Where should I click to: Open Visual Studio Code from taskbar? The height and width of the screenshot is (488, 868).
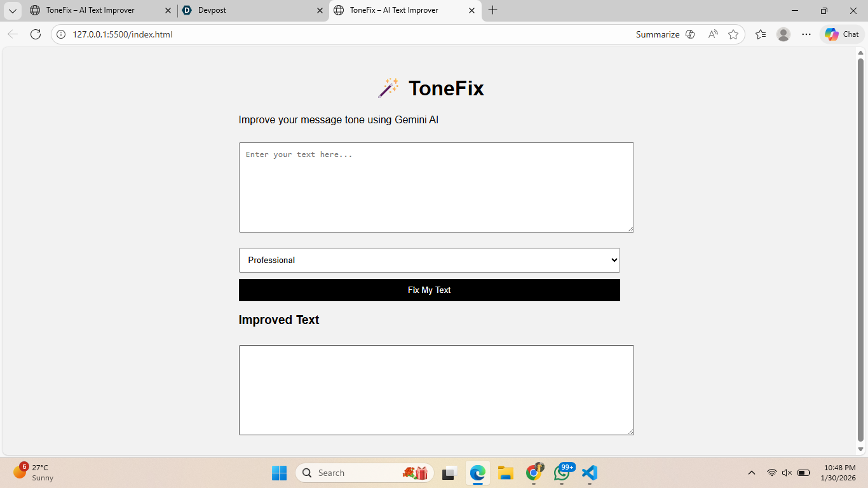click(590, 473)
